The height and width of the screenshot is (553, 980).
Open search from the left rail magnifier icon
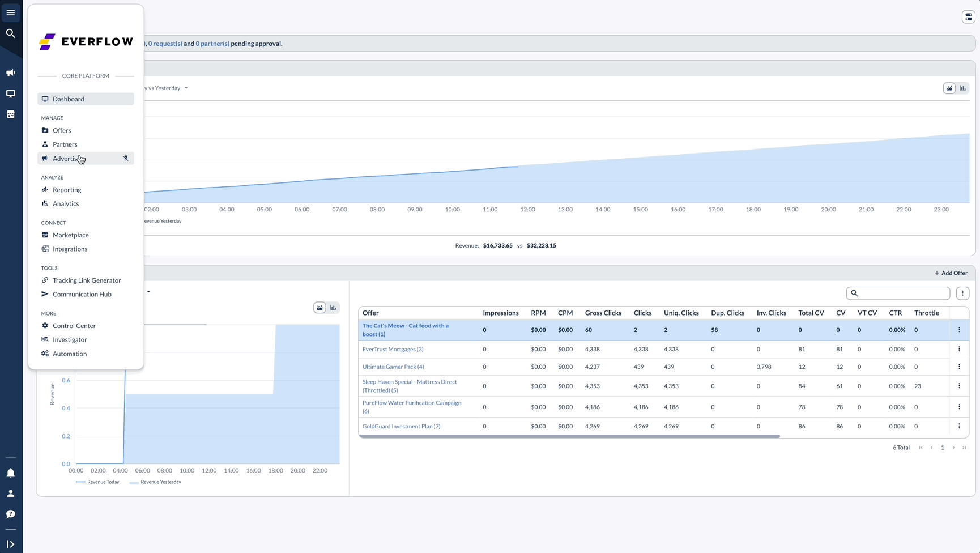(11, 33)
